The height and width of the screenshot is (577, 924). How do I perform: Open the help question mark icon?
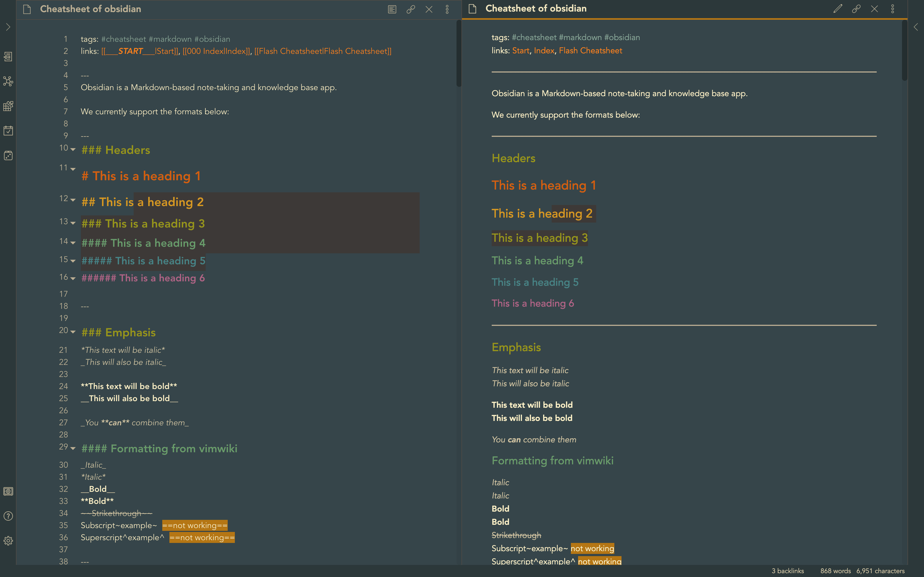coord(8,516)
